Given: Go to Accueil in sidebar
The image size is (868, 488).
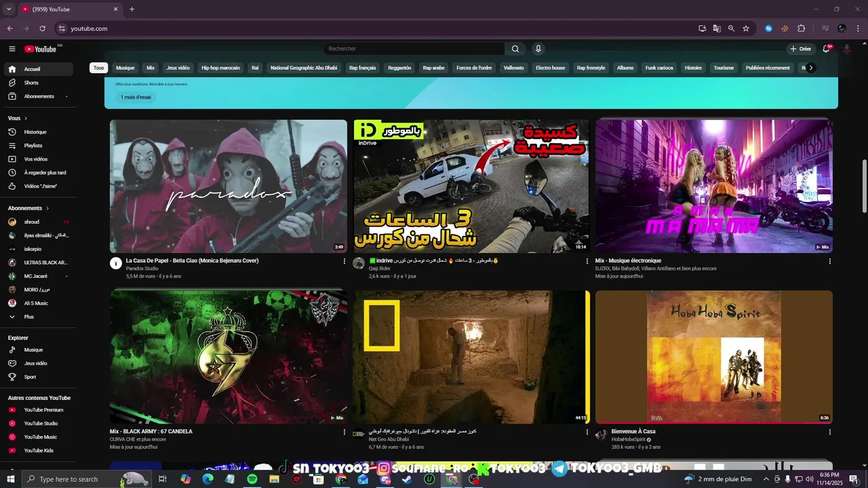Looking at the screenshot, I should [x=39, y=69].
